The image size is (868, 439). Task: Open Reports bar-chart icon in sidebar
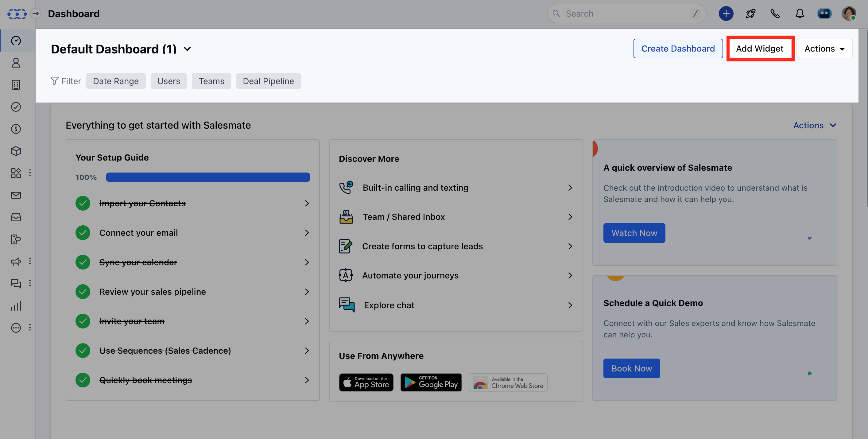16,305
